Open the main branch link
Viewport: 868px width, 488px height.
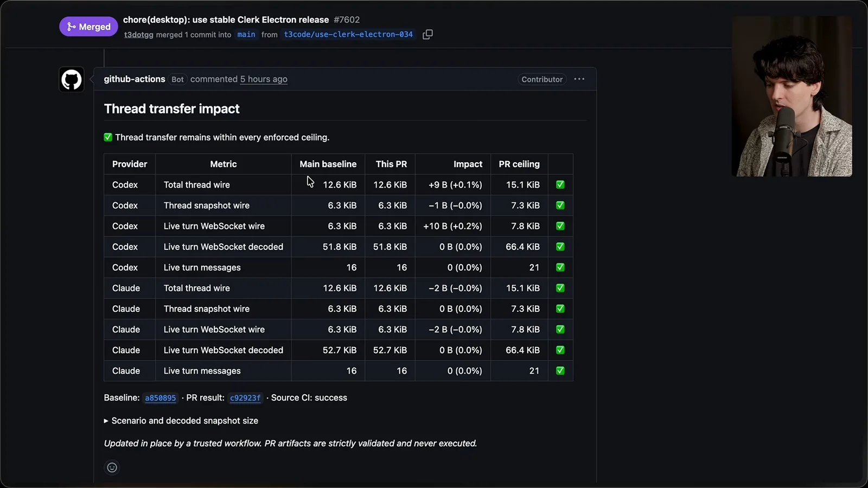pos(246,34)
